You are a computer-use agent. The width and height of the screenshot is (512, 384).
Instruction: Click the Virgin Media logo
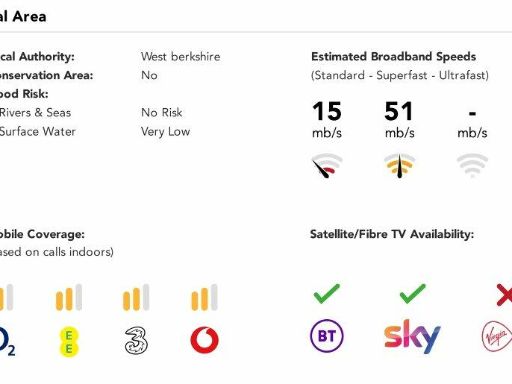pyautogui.click(x=497, y=336)
